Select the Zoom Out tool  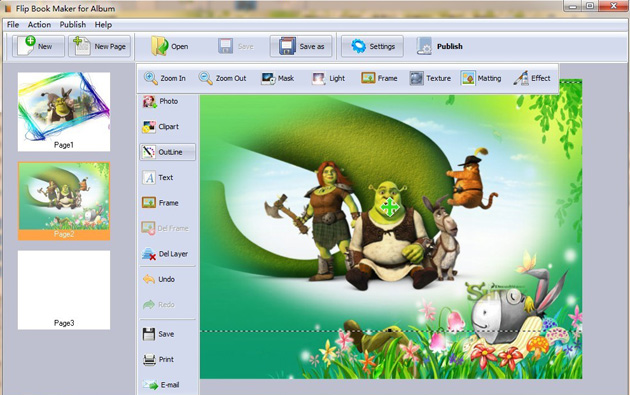[x=222, y=78]
